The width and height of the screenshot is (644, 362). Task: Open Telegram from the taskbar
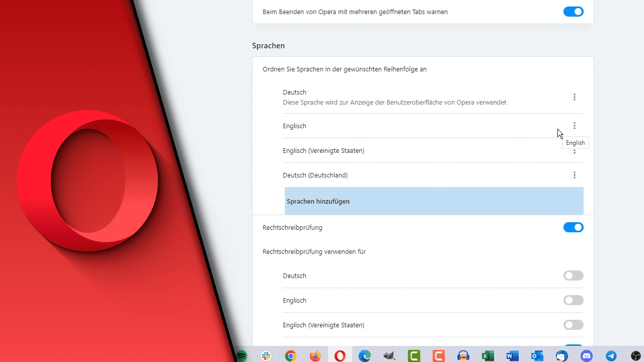coord(611,356)
